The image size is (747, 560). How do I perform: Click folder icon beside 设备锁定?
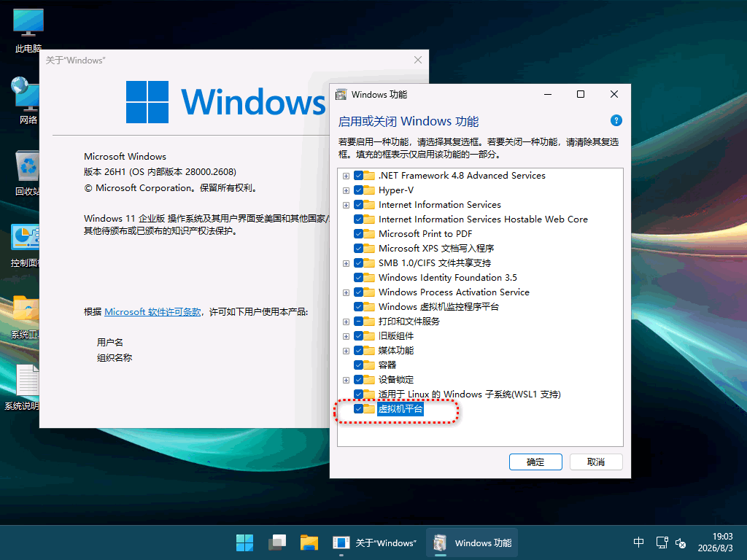coord(369,379)
